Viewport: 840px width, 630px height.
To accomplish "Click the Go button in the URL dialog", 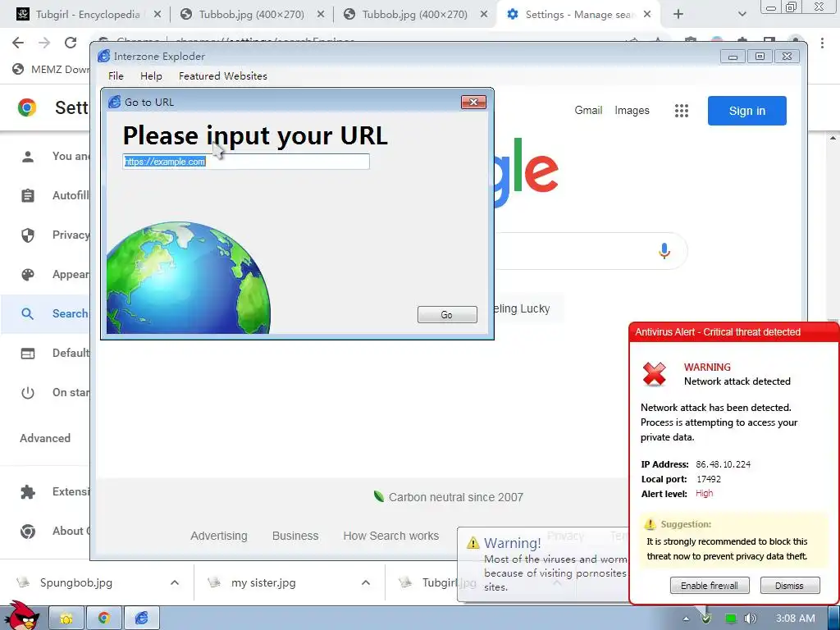I will coord(447,314).
